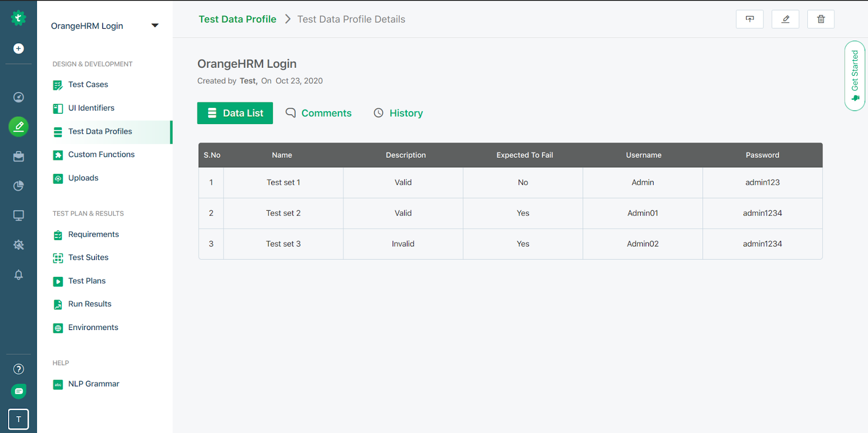Click the No expected-to-fail cell

coord(523,183)
